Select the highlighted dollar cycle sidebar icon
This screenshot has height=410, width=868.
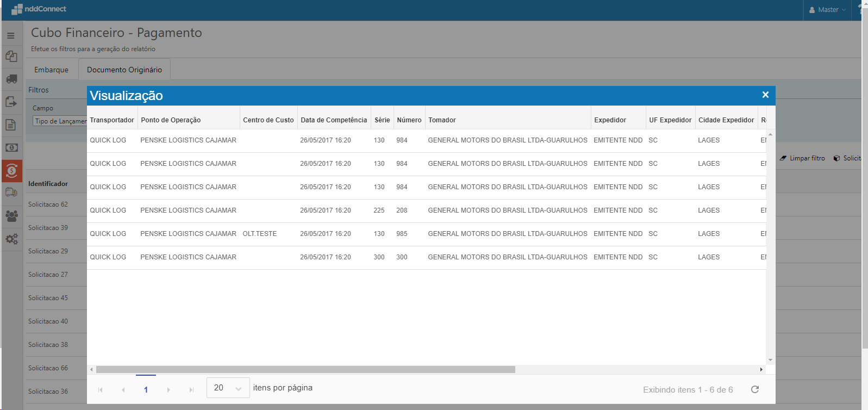[11, 171]
